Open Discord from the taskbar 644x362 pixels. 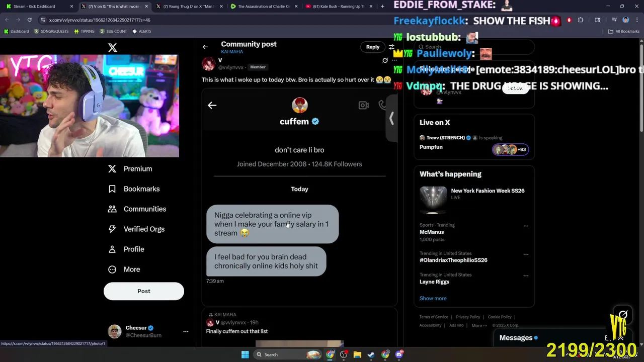tap(399, 354)
